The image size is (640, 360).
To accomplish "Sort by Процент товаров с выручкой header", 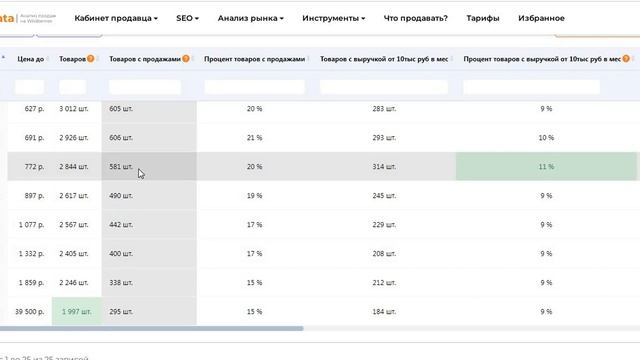I will [542, 59].
